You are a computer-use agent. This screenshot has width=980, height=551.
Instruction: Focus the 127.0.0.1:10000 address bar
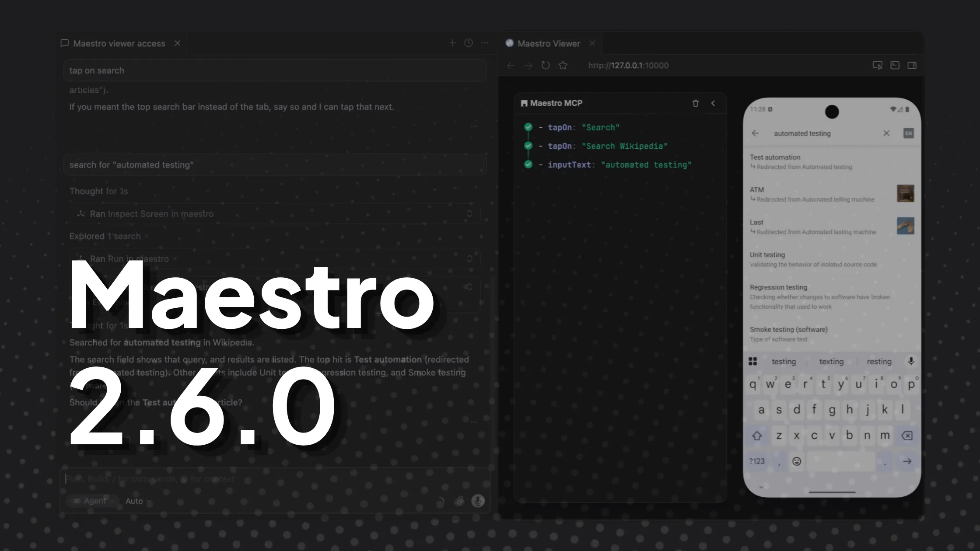[x=628, y=66]
